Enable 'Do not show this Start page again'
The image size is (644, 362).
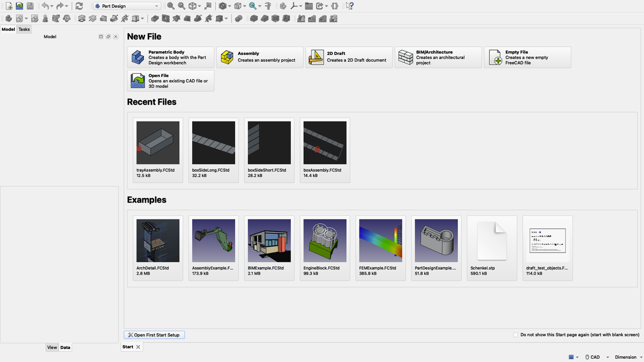click(x=515, y=334)
